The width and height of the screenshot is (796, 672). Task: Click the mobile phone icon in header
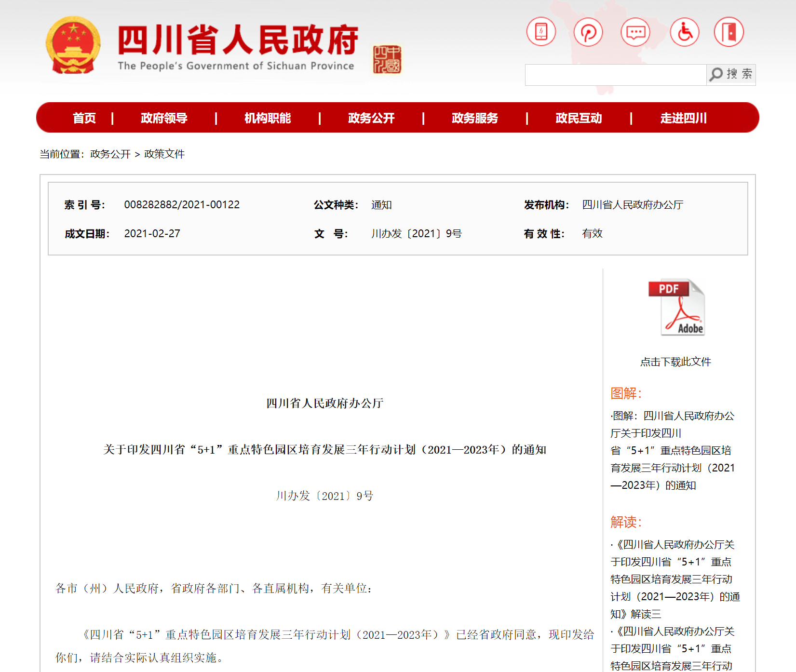[x=541, y=32]
